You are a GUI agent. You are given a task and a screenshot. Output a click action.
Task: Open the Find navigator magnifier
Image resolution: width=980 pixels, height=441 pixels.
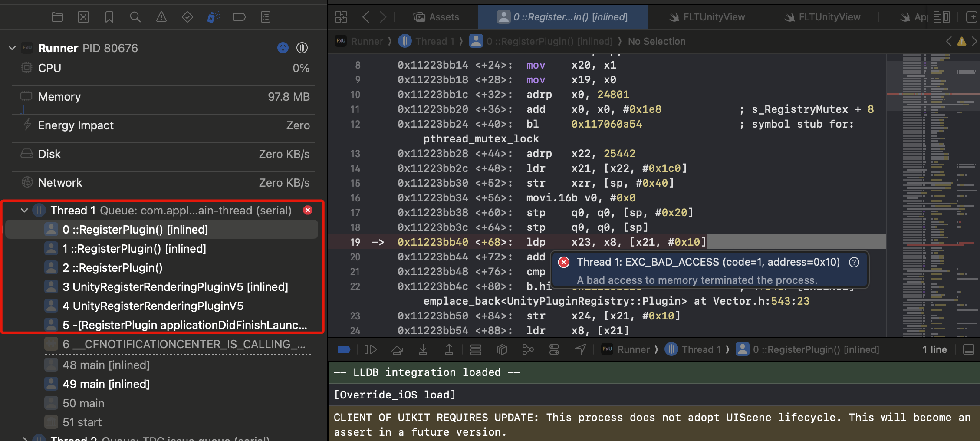(x=135, y=17)
